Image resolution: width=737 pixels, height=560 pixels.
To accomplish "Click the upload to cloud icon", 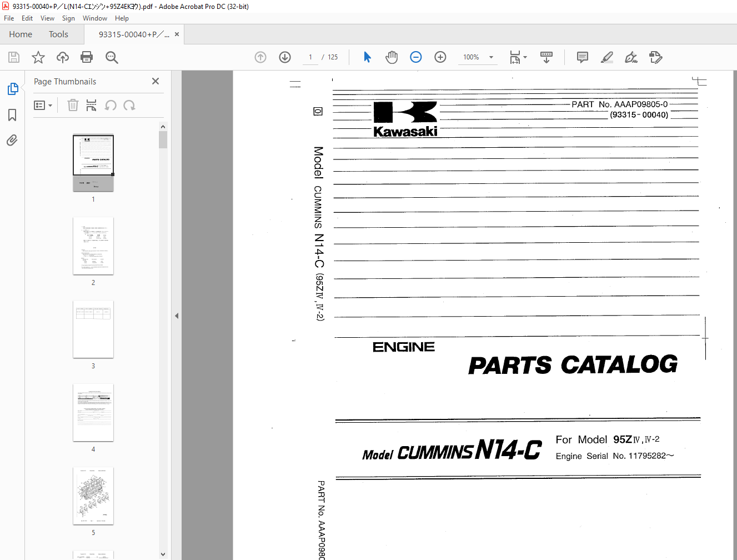I will coord(63,57).
